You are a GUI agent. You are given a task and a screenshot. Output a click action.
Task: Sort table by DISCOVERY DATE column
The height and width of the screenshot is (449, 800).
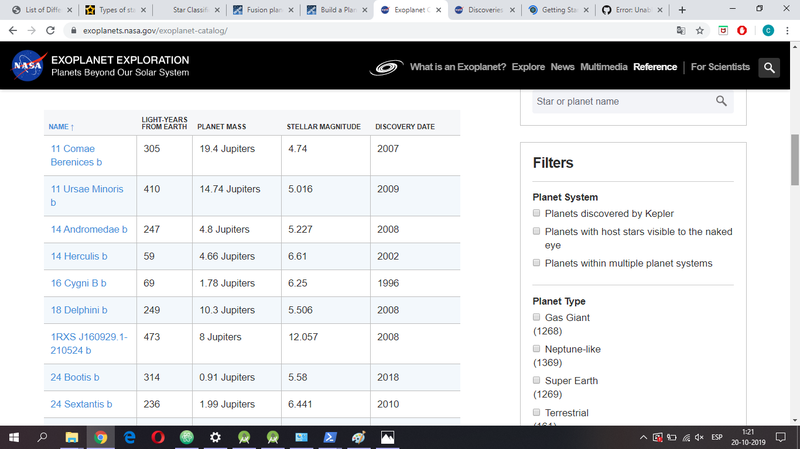point(404,127)
